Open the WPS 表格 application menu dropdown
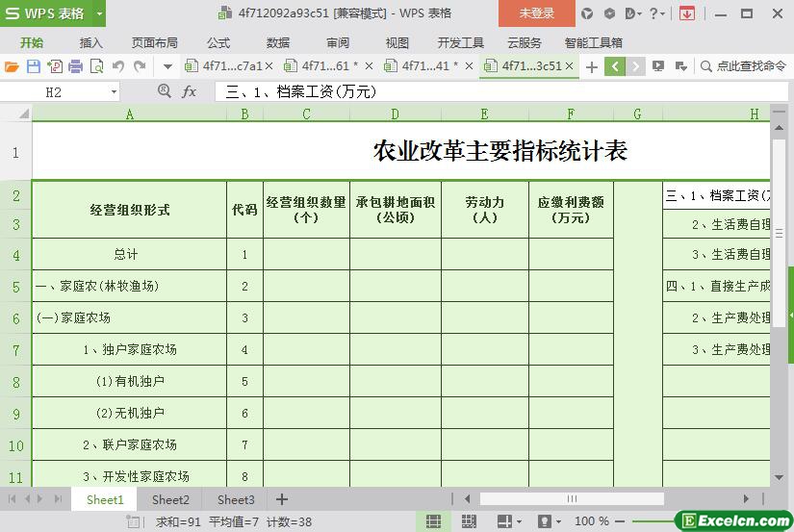 (94, 13)
